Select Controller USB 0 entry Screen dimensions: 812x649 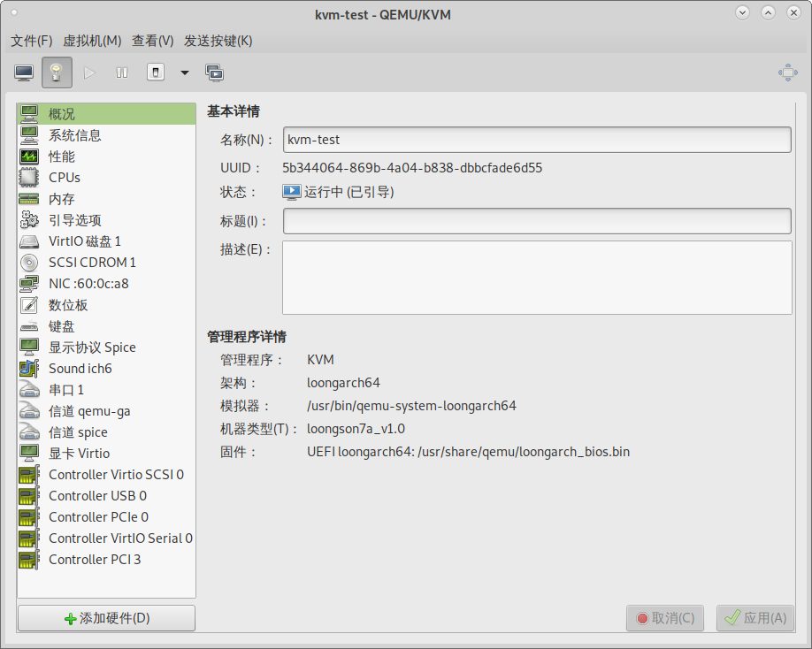pos(97,496)
